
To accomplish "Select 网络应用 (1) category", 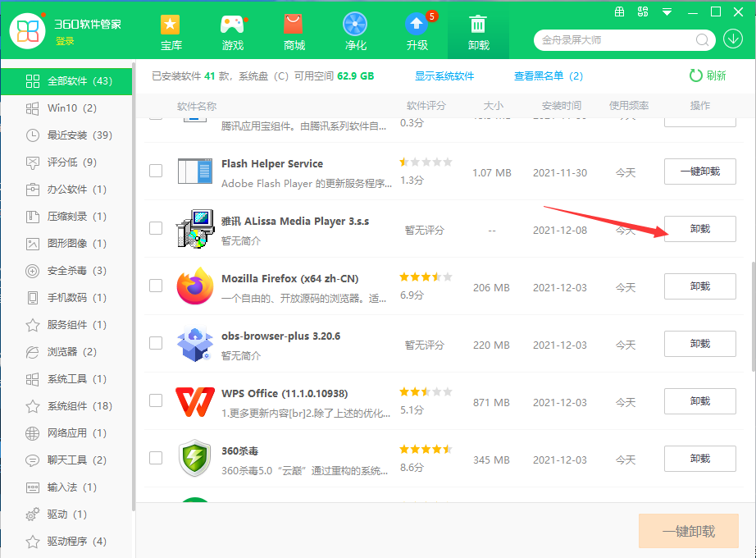I will tap(66, 433).
